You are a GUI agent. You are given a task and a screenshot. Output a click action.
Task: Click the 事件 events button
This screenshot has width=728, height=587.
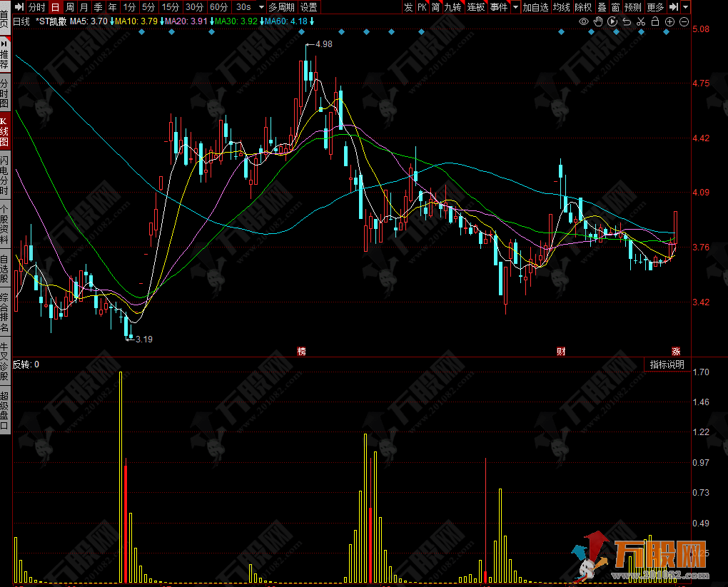pos(499,7)
